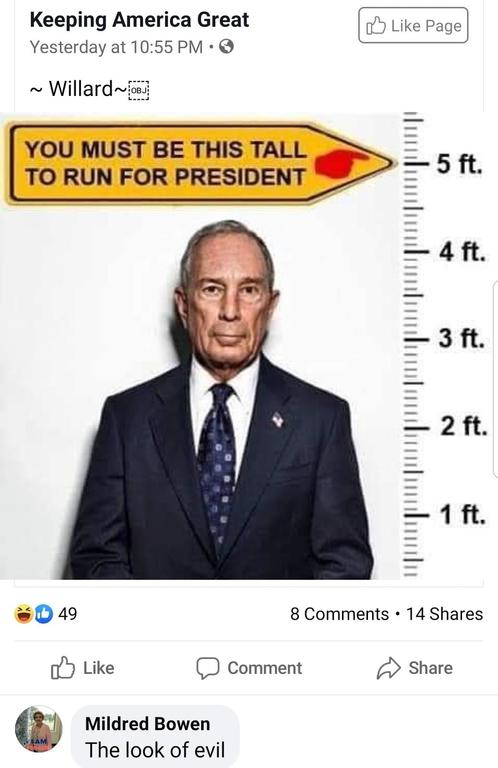Tap the Share arrow icon
This screenshot has height=768, width=498.
tap(388, 668)
